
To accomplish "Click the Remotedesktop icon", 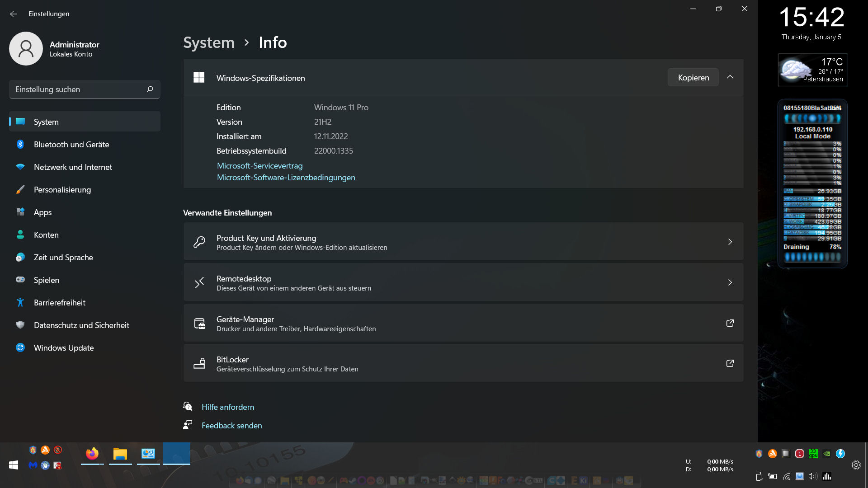I will 199,283.
